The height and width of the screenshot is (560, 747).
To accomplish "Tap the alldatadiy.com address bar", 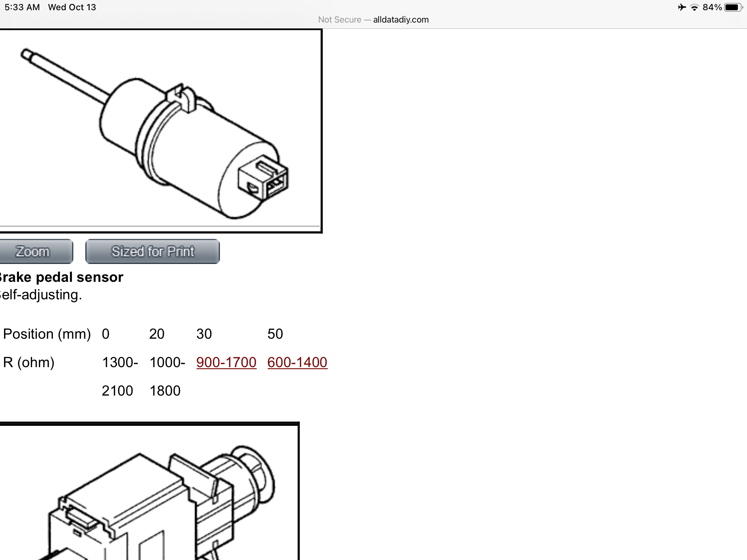I will [400, 20].
